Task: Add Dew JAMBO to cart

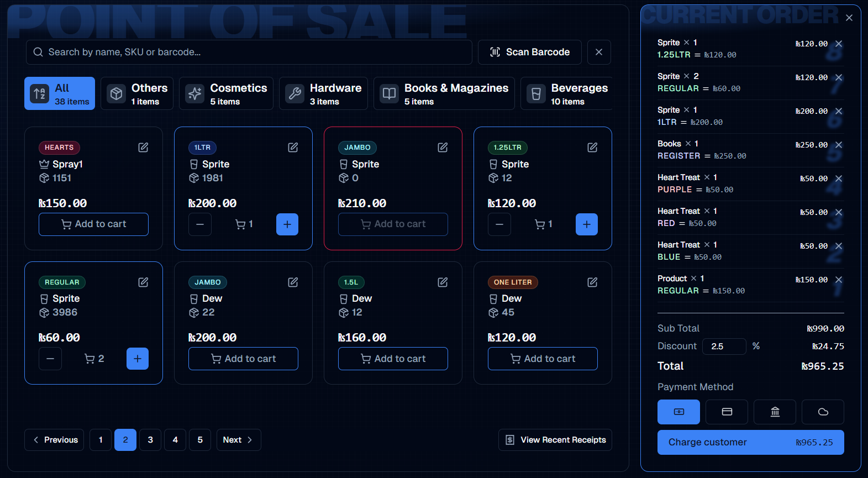Action: click(x=243, y=359)
